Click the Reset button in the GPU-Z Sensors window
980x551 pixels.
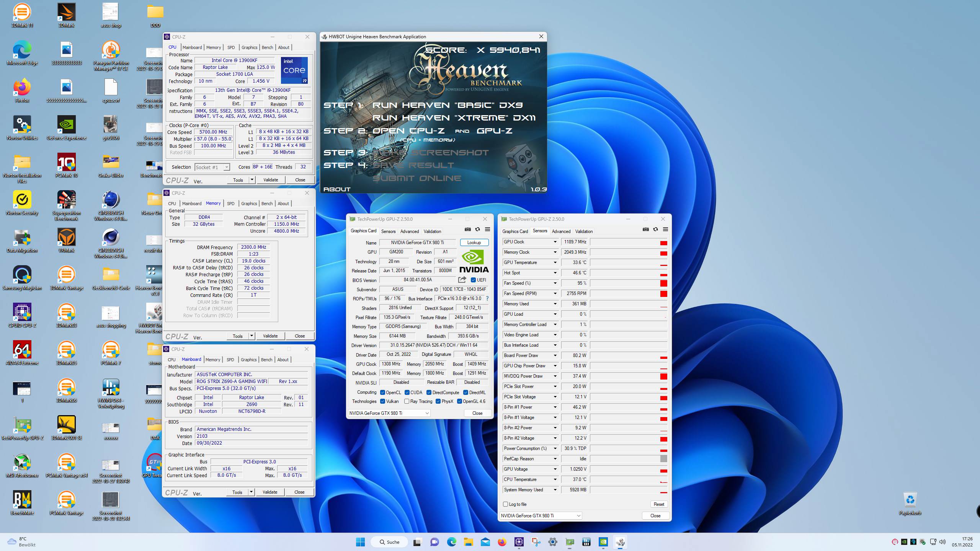pos(659,504)
